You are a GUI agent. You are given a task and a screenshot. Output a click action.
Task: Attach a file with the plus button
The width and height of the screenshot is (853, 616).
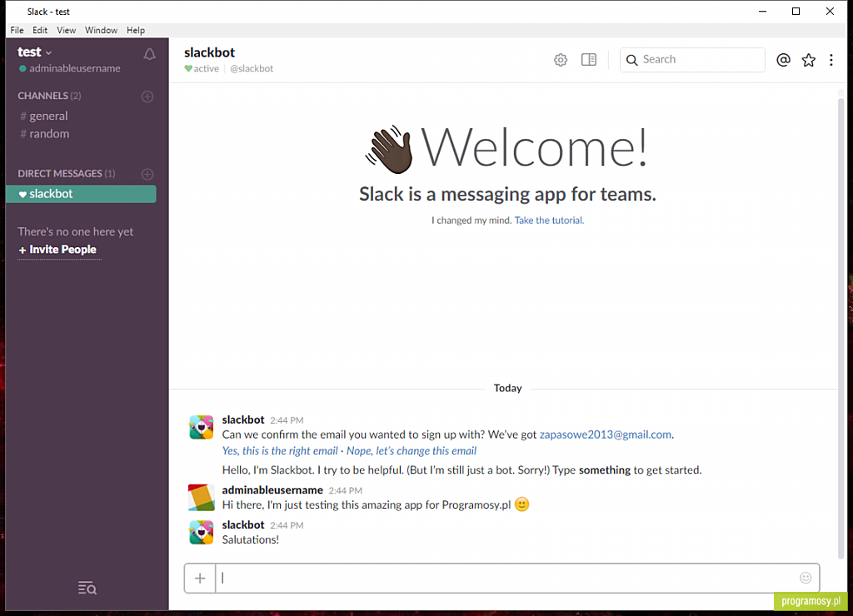click(200, 578)
